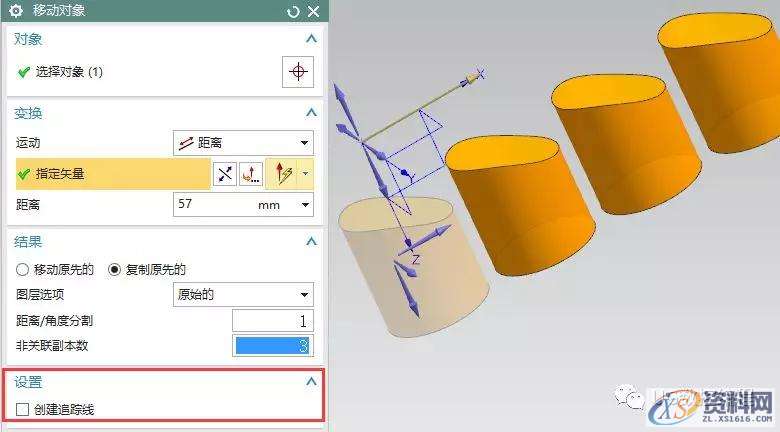Click the dialog settings gear icon
Screen dimensions: 780x432
(15, 11)
